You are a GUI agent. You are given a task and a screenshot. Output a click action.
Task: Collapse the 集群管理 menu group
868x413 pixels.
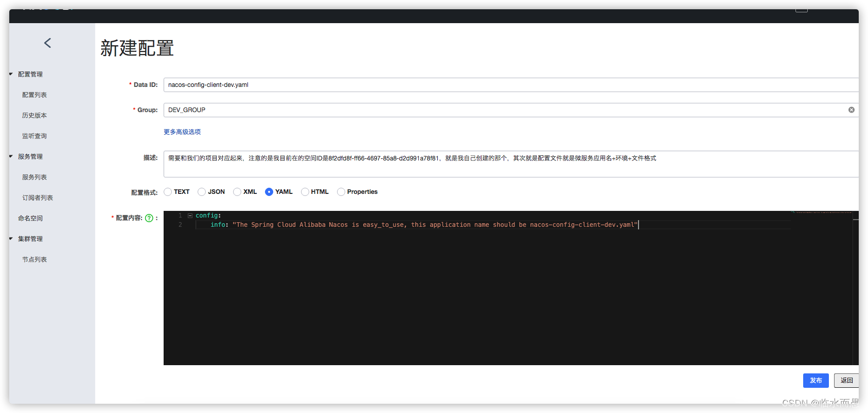30,239
